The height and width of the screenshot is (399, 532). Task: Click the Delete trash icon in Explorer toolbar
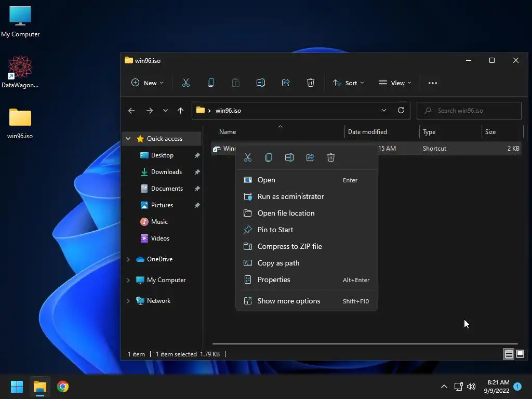pos(311,83)
